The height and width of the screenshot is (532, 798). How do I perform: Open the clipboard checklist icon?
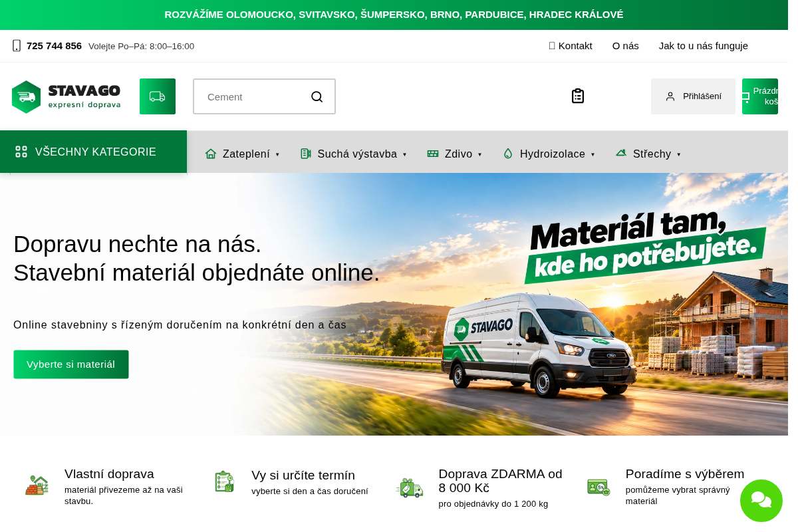(578, 96)
